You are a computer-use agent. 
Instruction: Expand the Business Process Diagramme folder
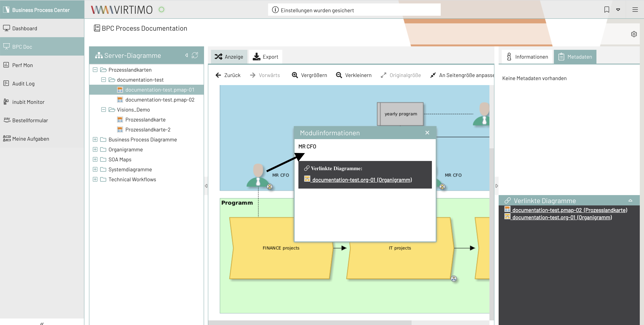click(x=95, y=139)
